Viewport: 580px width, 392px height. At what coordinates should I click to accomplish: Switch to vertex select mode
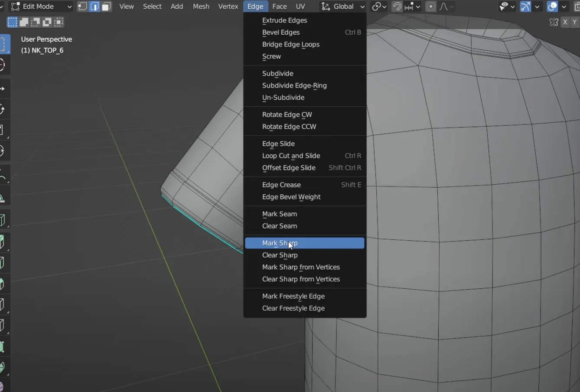[82, 7]
